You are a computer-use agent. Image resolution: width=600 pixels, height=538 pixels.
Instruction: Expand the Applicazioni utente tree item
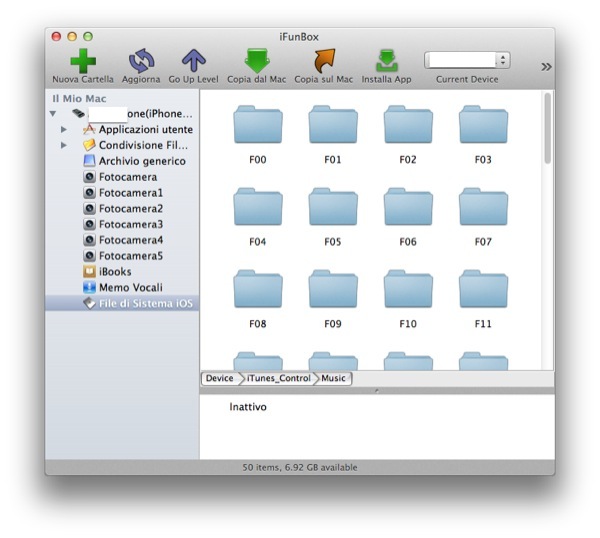click(65, 130)
